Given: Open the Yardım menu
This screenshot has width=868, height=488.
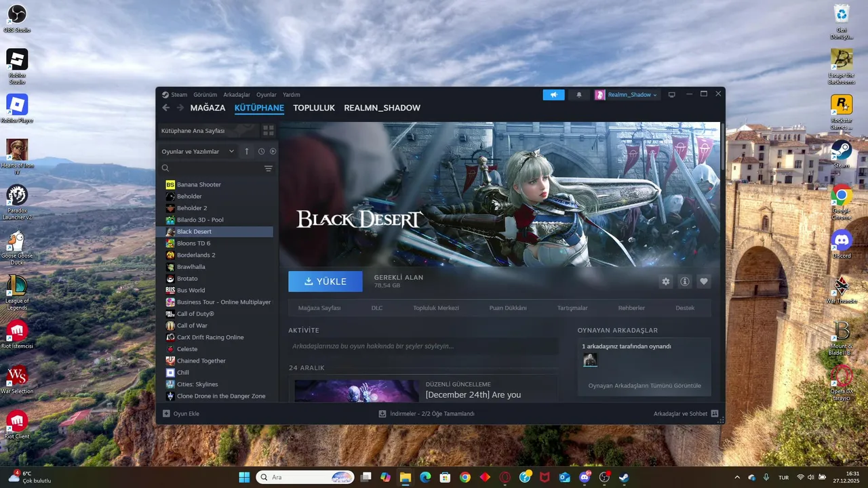Looking at the screenshot, I should [x=292, y=95].
